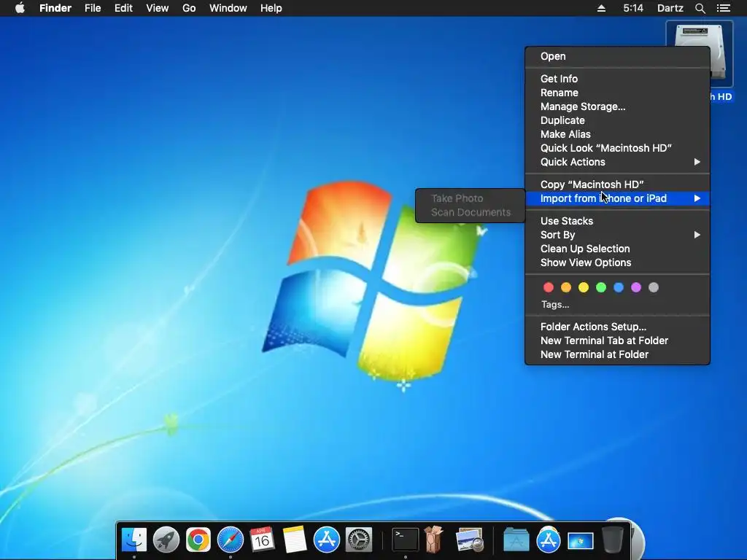The height and width of the screenshot is (560, 747).
Task: Choose Quick Look "Macintosh HD"
Action: click(617, 147)
